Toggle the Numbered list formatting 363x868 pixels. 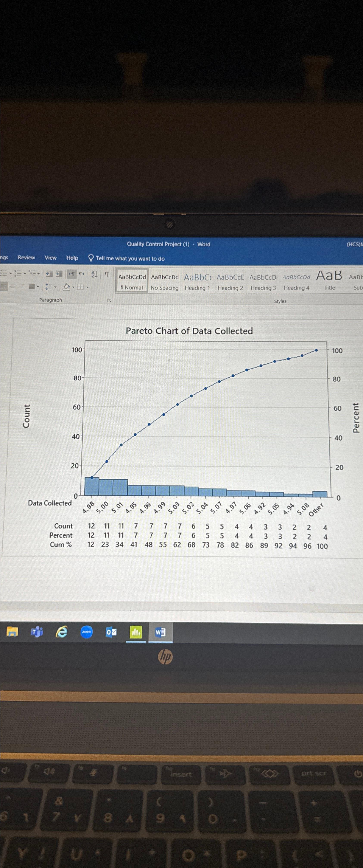18,274
